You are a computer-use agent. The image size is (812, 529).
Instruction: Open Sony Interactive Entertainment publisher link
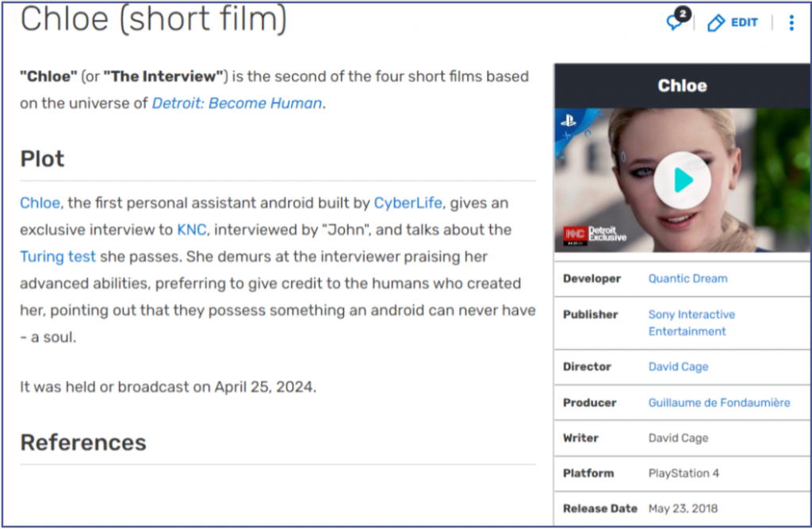(691, 323)
